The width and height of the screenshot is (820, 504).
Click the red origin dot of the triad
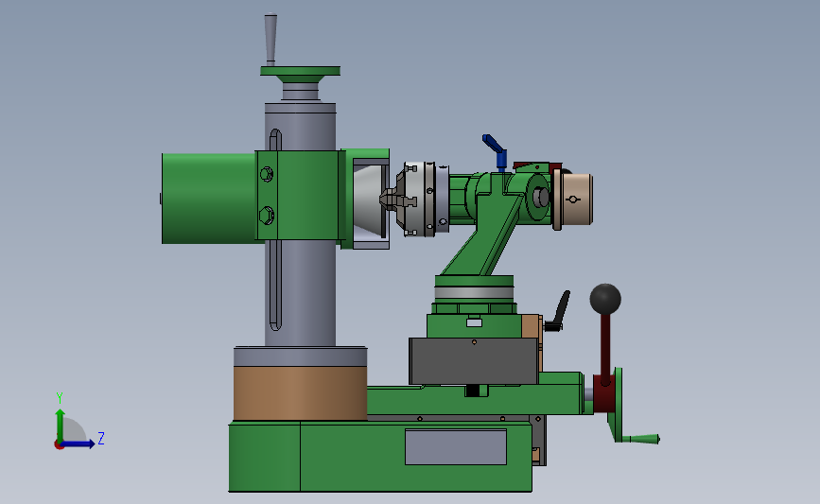point(59,445)
